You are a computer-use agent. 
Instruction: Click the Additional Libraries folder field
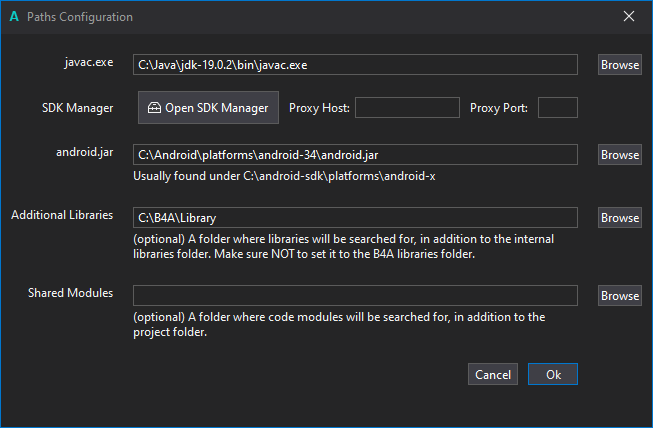[x=355, y=217]
